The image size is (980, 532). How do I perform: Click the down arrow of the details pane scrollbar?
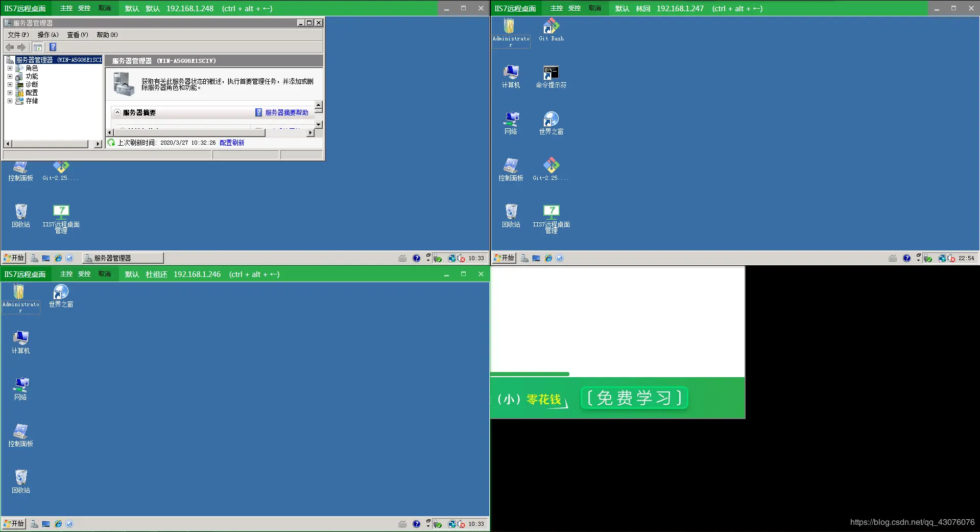[x=319, y=124]
